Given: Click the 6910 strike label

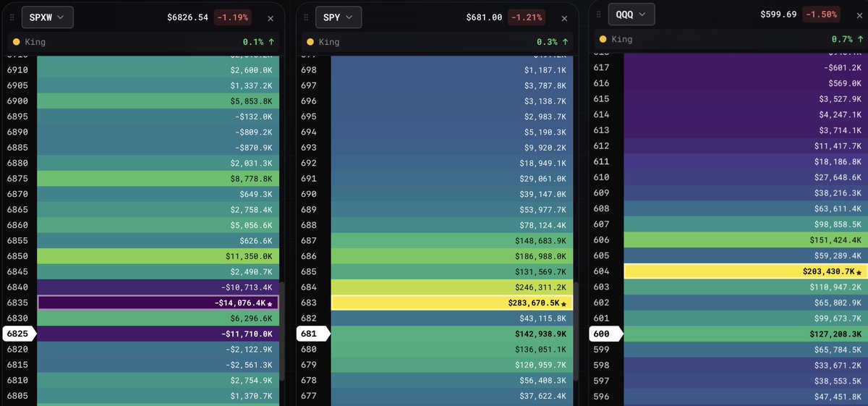Looking at the screenshot, I should [x=17, y=69].
